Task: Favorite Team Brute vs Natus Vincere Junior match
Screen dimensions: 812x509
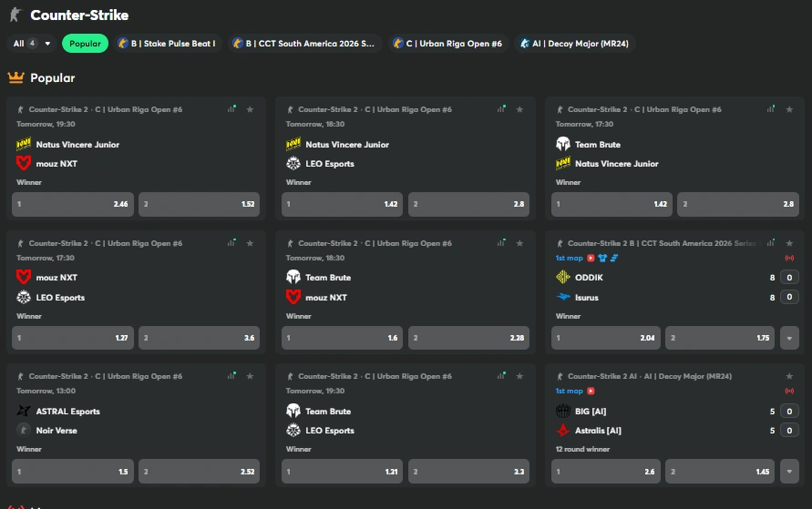Action: pyautogui.click(x=789, y=109)
